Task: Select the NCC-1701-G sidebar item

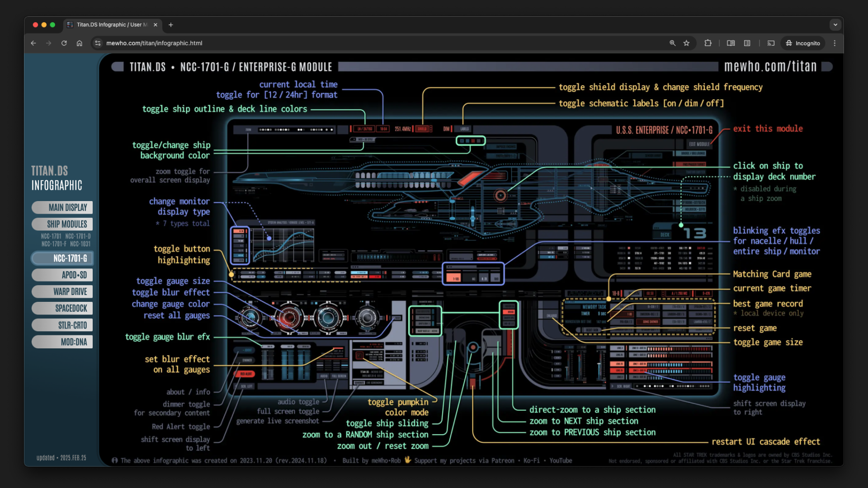Action: 62,258
